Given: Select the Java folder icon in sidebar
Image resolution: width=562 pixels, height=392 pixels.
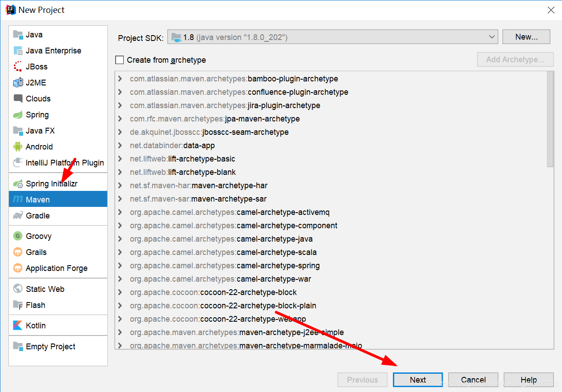Looking at the screenshot, I should click(18, 34).
